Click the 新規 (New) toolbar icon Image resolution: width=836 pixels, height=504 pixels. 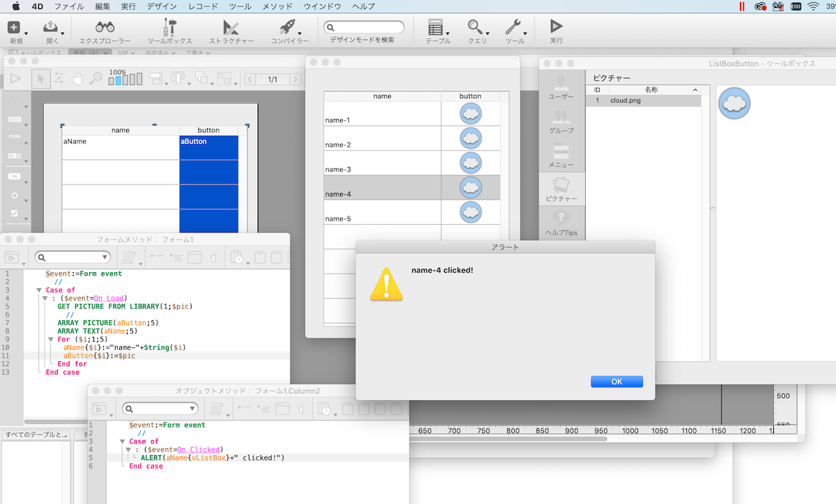14,28
